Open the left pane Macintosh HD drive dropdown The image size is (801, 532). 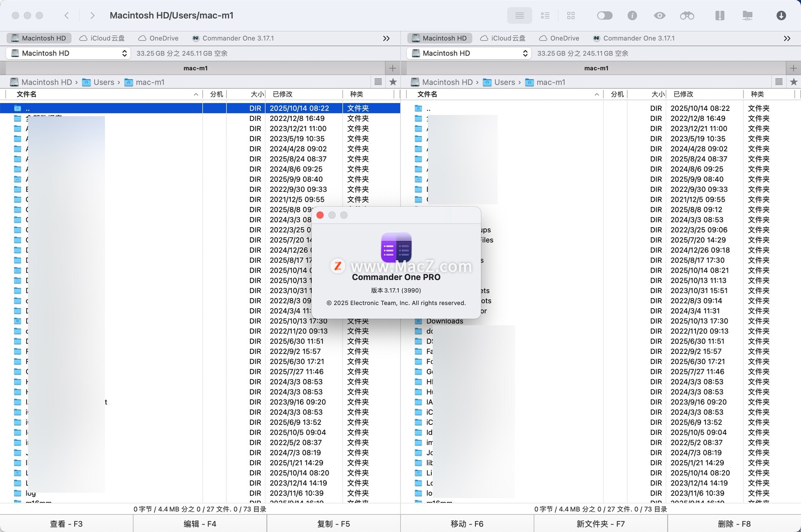pyautogui.click(x=68, y=53)
